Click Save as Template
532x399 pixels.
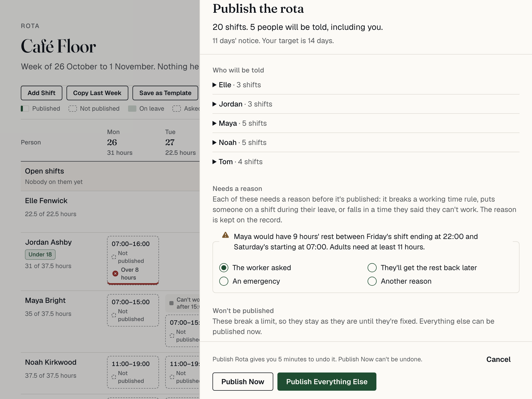[165, 93]
